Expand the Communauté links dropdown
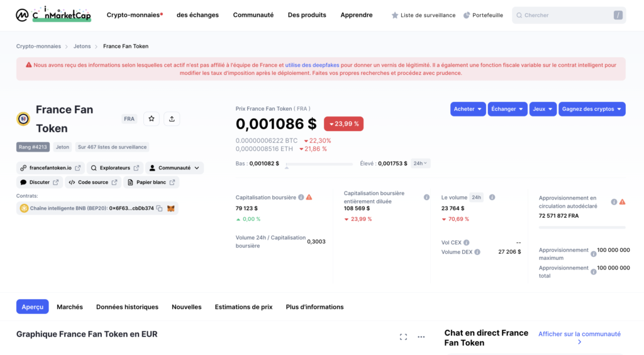Viewport: 644px width, 355px height. [x=174, y=168]
